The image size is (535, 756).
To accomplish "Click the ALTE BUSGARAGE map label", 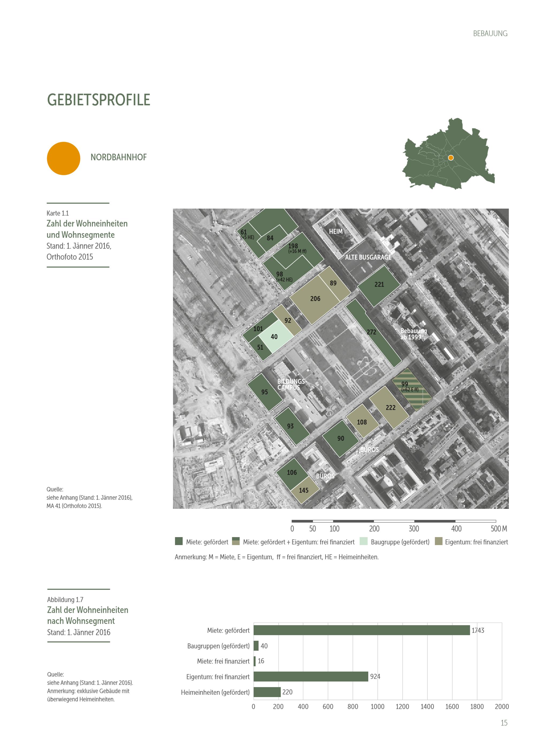I will point(368,257).
